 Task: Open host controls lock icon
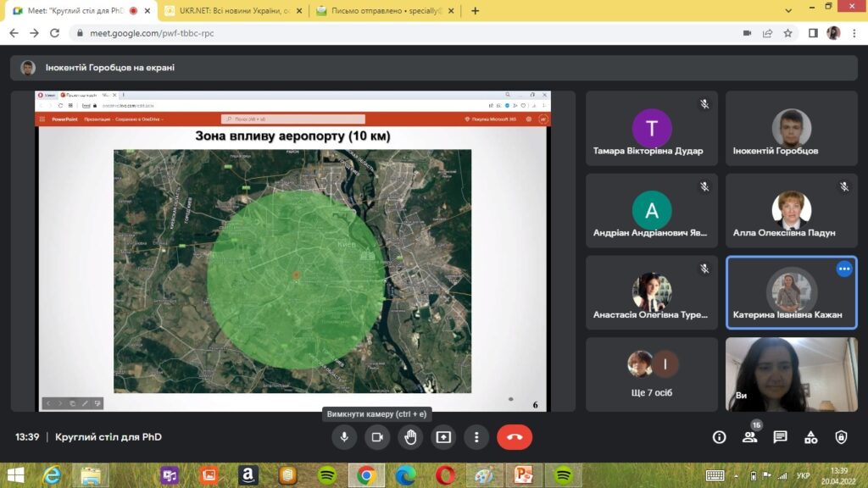(841, 437)
